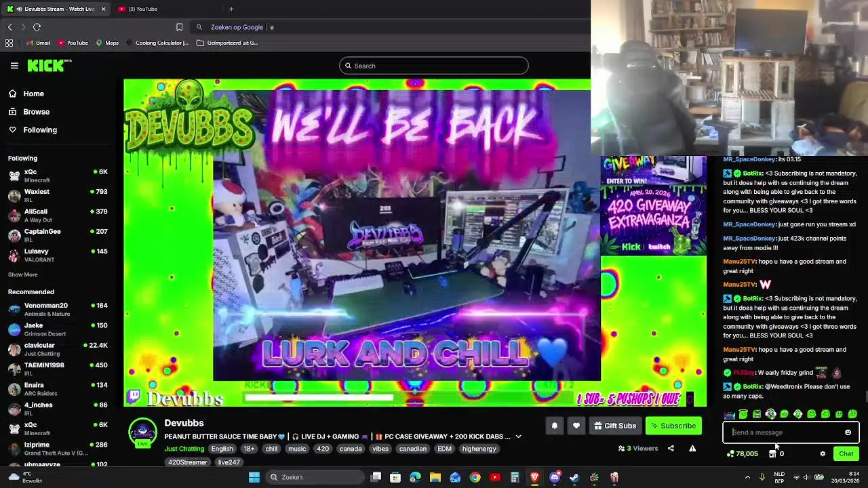Open chat settings gear
This screenshot has height=488, width=868.
pyautogui.click(x=823, y=454)
